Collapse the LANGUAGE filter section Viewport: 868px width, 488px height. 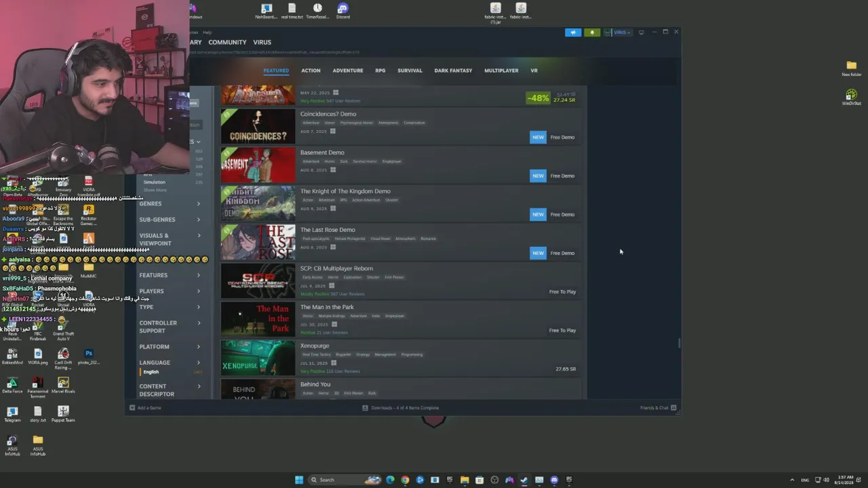170,363
